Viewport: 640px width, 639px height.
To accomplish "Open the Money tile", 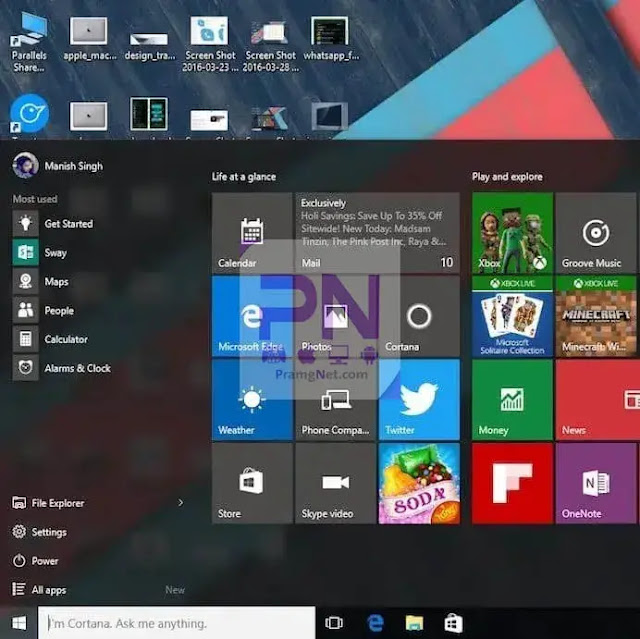I will (x=512, y=399).
